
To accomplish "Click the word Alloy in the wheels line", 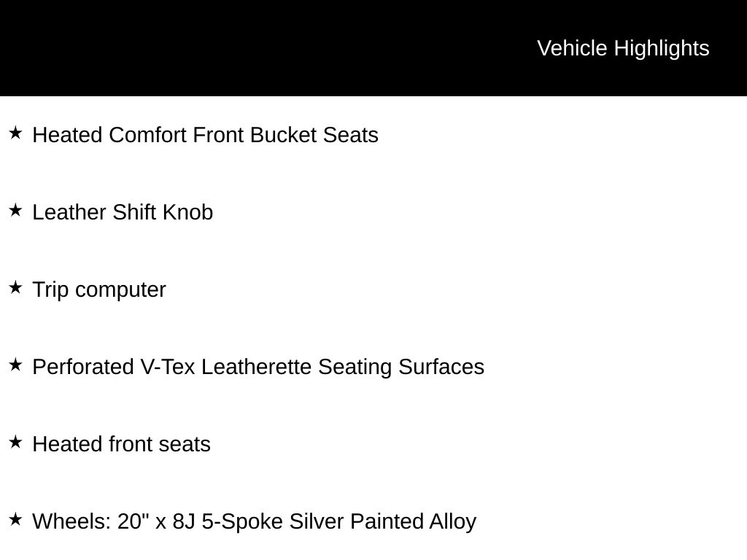I will coord(452,522).
